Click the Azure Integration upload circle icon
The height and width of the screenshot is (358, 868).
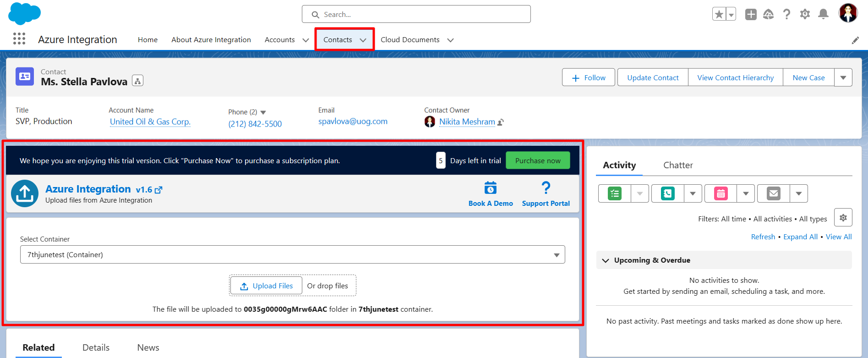pos(25,193)
